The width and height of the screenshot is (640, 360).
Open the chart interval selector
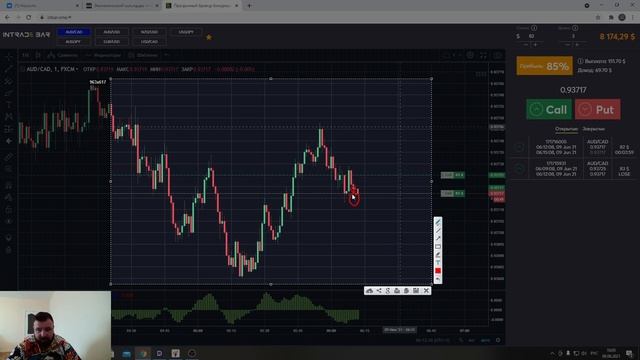pyautogui.click(x=25, y=55)
